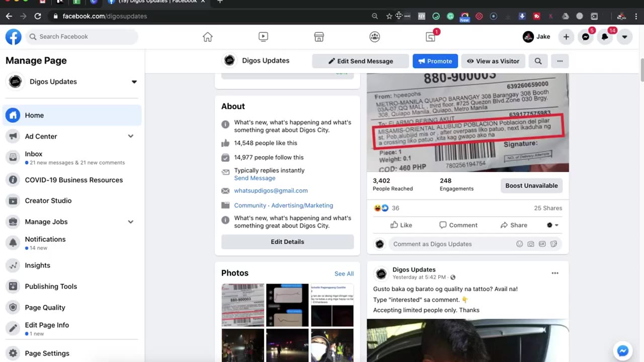This screenshot has width=644, height=362.
Task: Like the shipping label post
Action: pos(401,225)
